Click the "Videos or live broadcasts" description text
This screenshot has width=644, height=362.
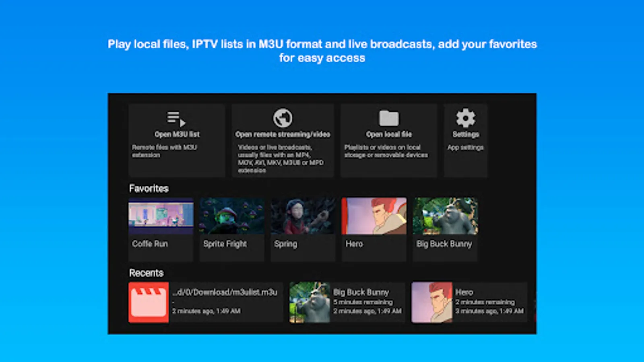click(x=281, y=159)
